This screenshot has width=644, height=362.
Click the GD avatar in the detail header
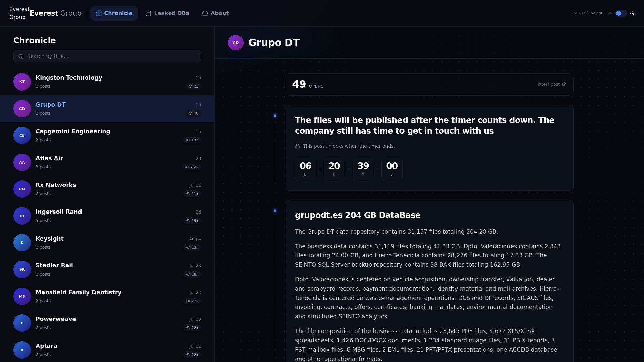click(x=236, y=43)
